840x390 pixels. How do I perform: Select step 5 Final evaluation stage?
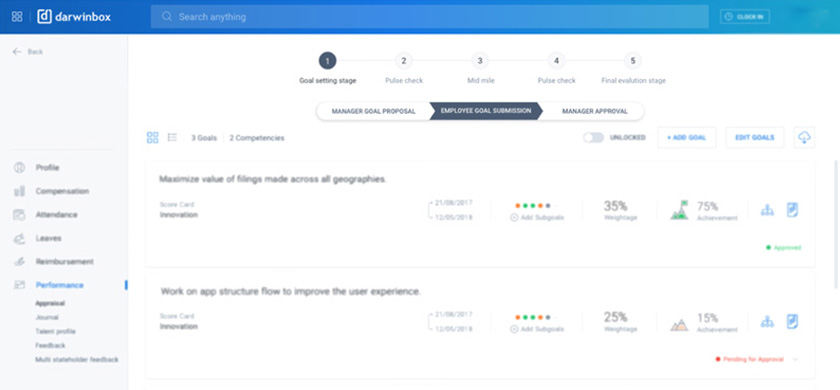633,61
